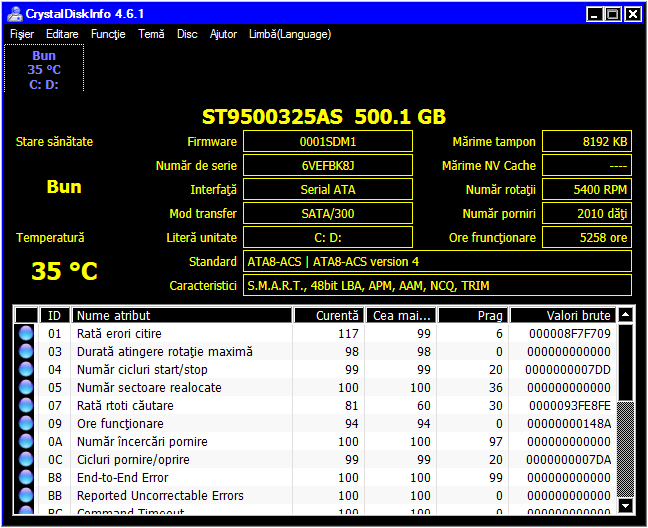
Task: Click the Interfață field Serial ATA
Action: [328, 190]
